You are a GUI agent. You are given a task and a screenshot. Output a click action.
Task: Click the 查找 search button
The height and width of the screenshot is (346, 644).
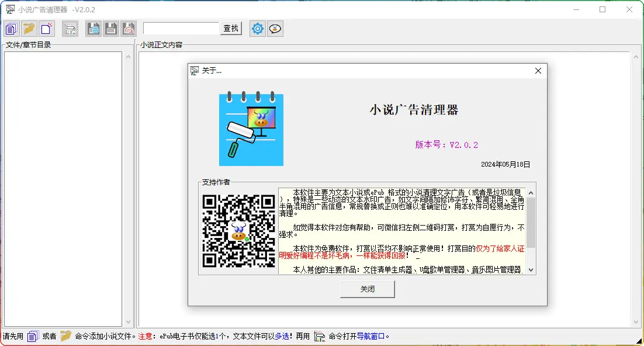[x=231, y=29]
